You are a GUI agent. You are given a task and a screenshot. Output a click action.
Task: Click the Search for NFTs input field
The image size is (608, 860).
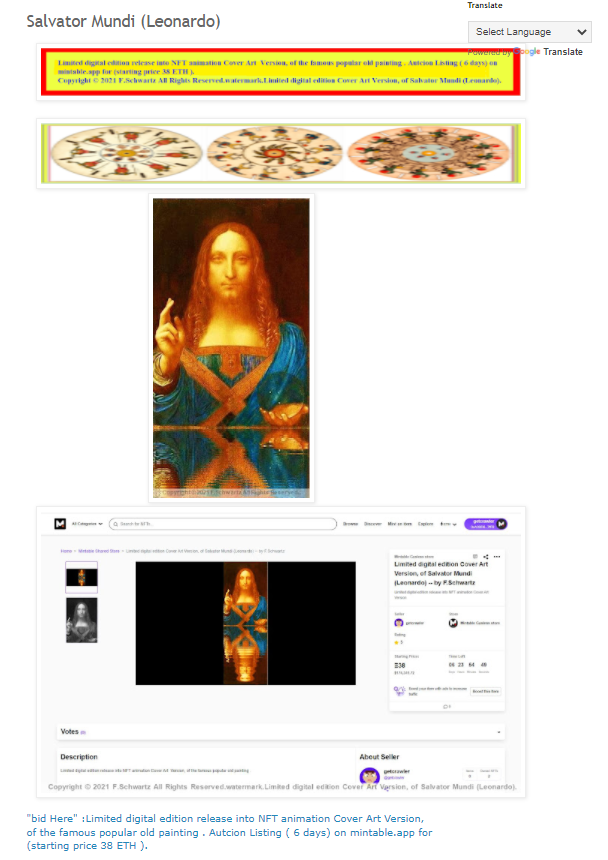click(223, 524)
